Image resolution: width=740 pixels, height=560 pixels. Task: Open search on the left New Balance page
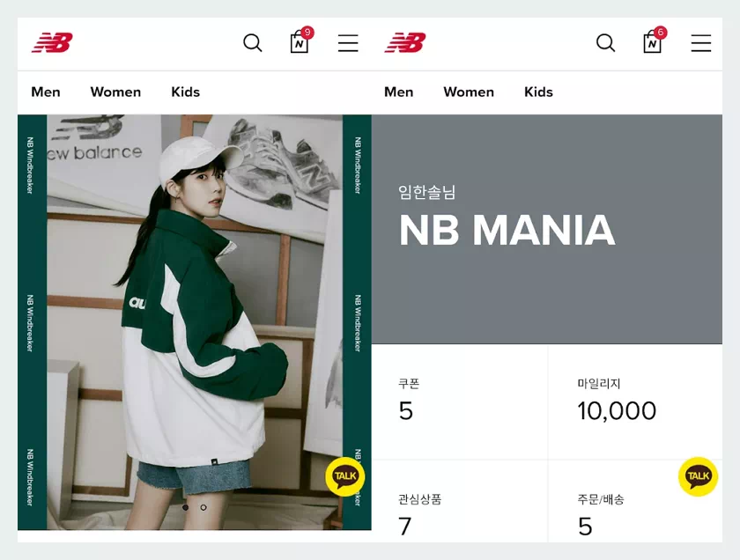pos(253,42)
